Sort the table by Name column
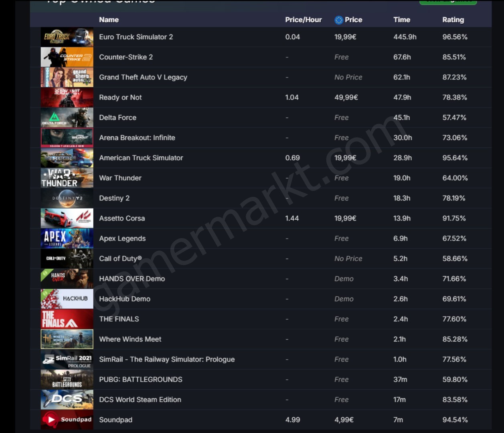 click(x=109, y=20)
